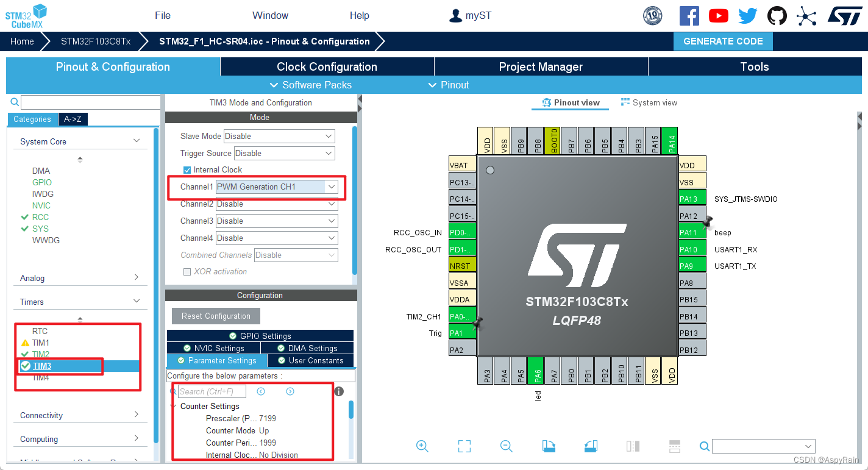Open the pin search dropdown box
The image size is (868, 470).
(x=764, y=446)
